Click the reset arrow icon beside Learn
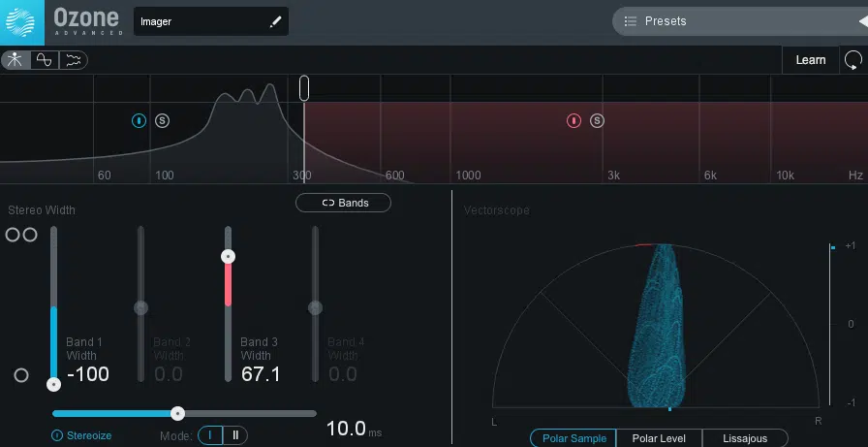The image size is (868, 447). click(853, 60)
